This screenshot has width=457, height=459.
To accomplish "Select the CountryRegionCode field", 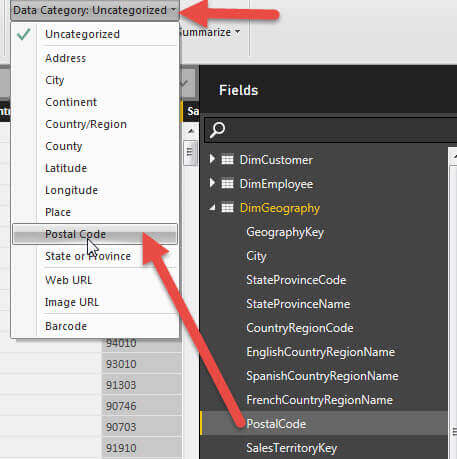I will [300, 328].
